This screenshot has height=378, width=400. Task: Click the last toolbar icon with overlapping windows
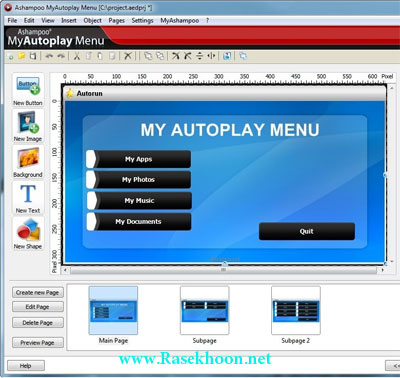click(243, 56)
